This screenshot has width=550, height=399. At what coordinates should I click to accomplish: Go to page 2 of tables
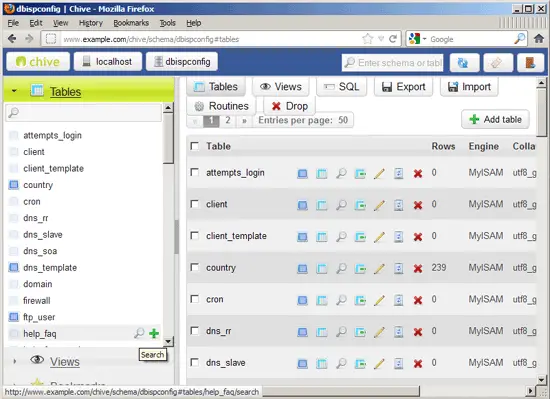pyautogui.click(x=228, y=121)
